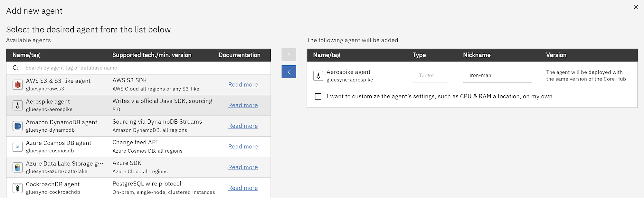
Task: Open Read more for AWS S3 agent
Action: (x=243, y=84)
